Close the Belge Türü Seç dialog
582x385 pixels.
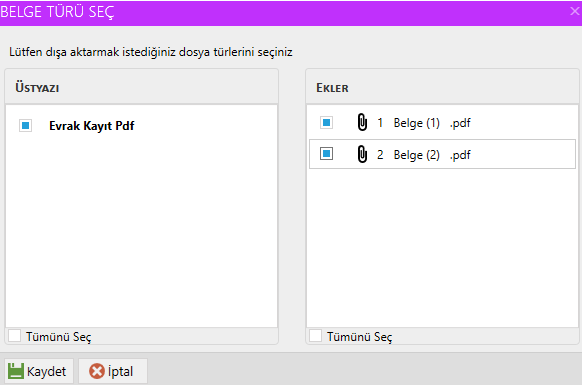point(575,12)
